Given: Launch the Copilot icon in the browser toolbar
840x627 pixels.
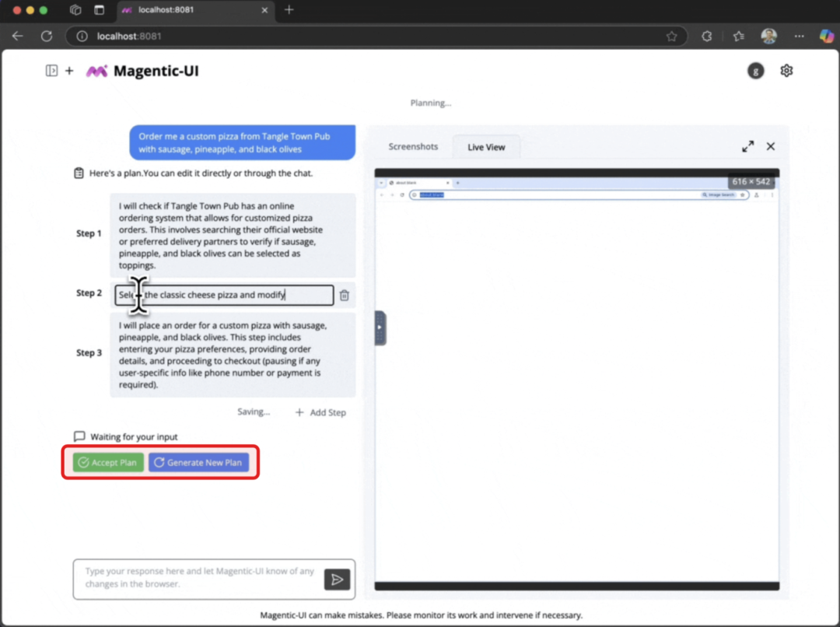Looking at the screenshot, I should pyautogui.click(x=827, y=36).
